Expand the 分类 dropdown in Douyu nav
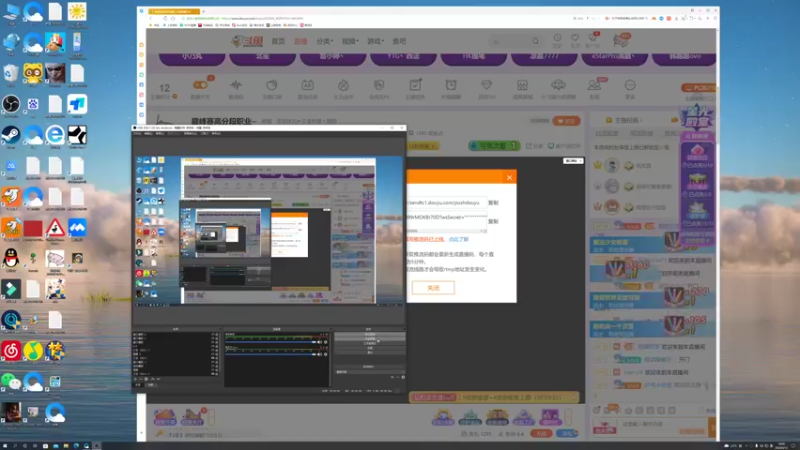Viewport: 800px width, 450px height. [324, 41]
